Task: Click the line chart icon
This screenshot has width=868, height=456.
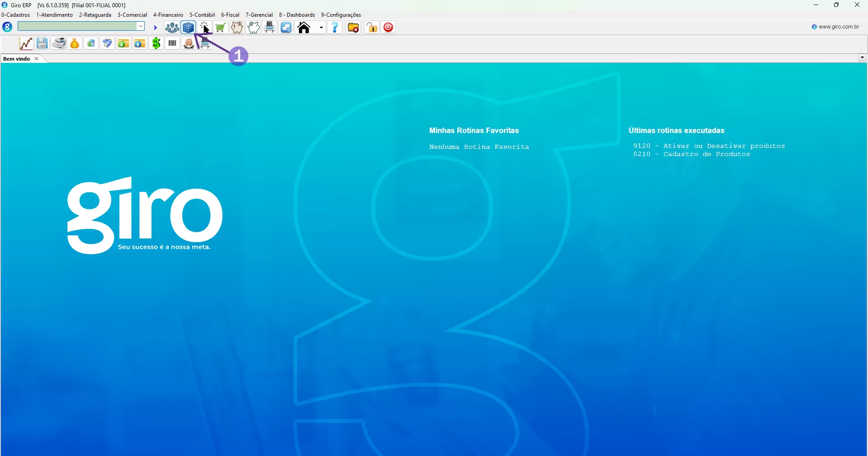Action: click(26, 43)
